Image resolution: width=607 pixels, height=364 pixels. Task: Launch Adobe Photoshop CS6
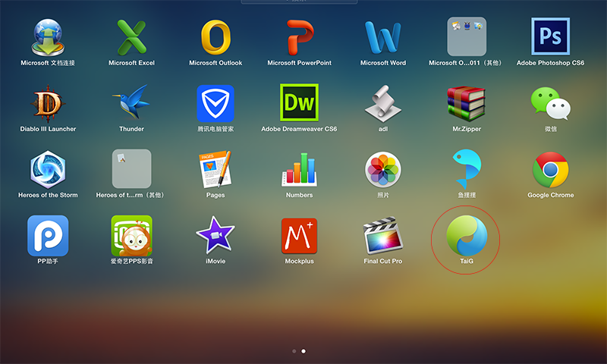click(551, 36)
